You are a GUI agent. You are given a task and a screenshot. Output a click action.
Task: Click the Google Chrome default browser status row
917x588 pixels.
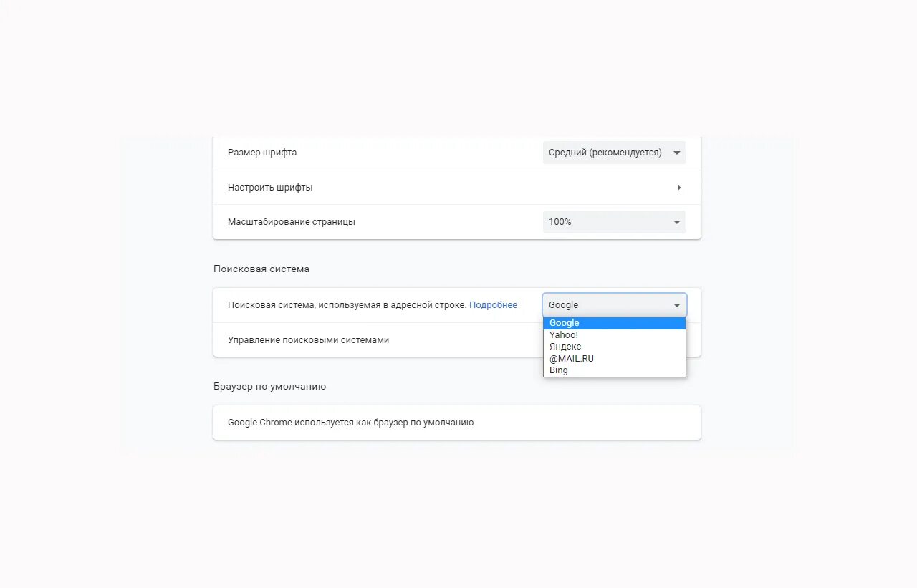click(457, 423)
